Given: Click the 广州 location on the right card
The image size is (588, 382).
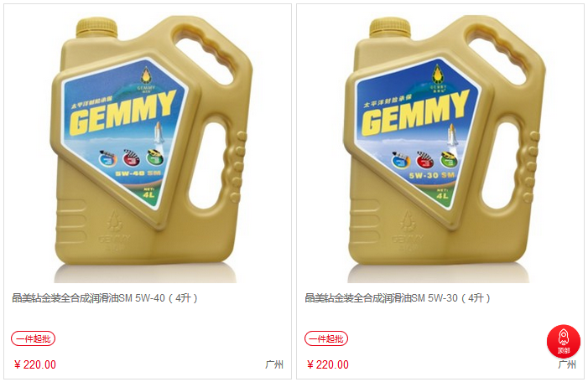Looking at the screenshot, I should (x=567, y=364).
